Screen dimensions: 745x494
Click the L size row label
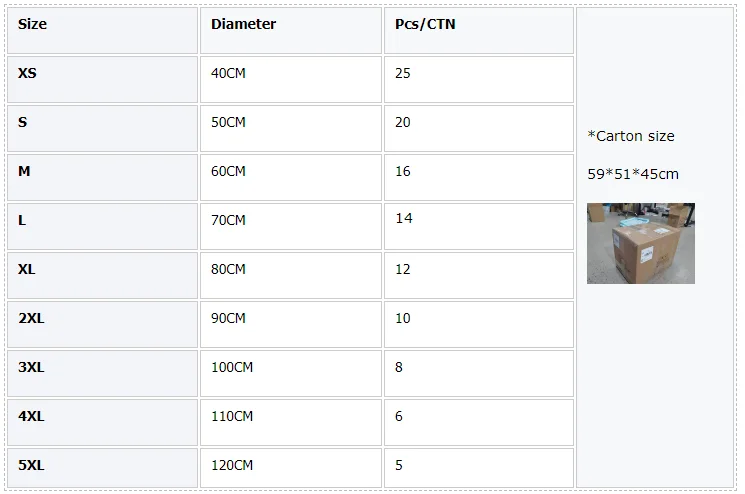click(x=23, y=219)
